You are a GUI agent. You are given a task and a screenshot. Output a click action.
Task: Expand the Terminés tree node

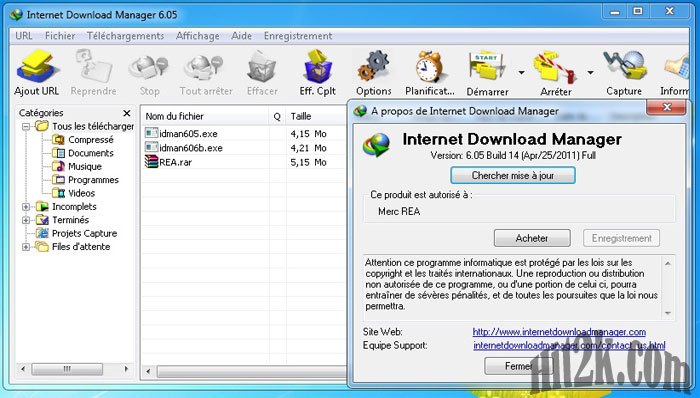pos(26,220)
